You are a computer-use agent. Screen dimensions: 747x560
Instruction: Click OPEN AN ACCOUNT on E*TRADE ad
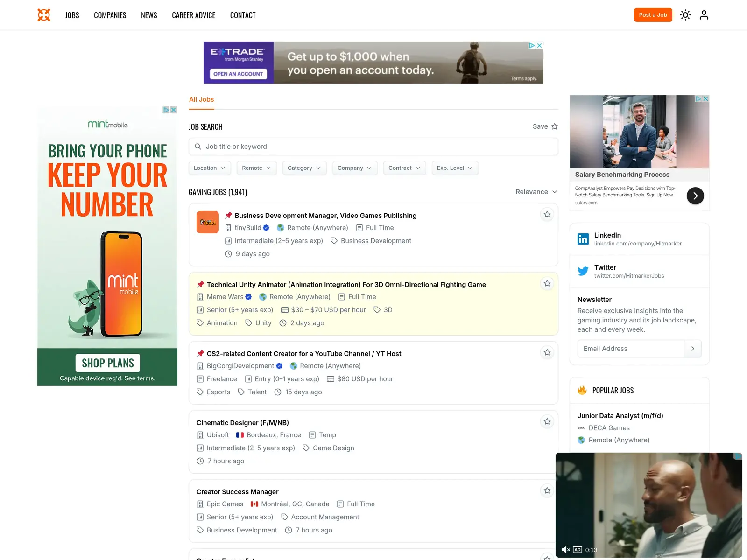pyautogui.click(x=238, y=74)
